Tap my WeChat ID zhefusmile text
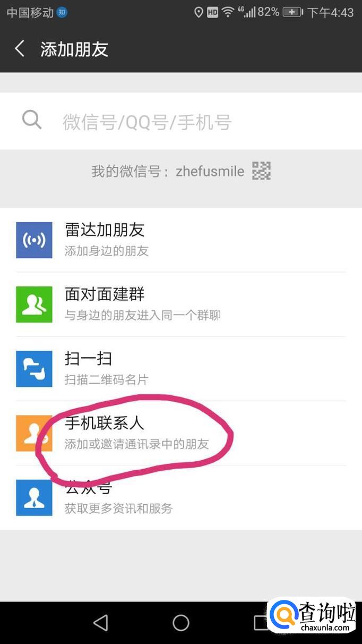Screen dimensions: 362x644 (x=210, y=171)
